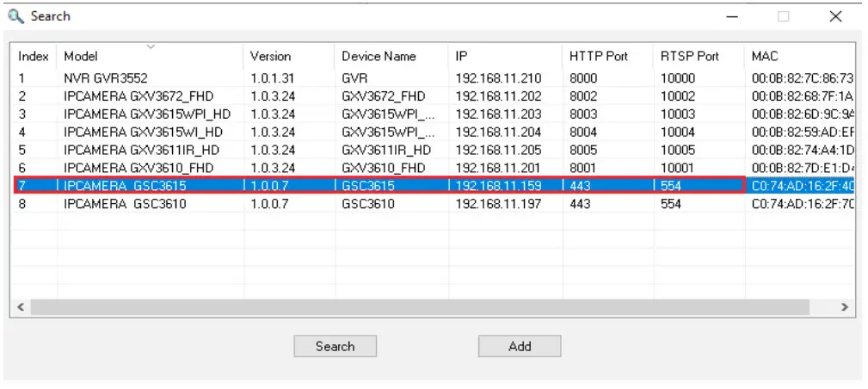The image size is (868, 389).
Task: Click the Device Name column header
Action: coord(391,56)
